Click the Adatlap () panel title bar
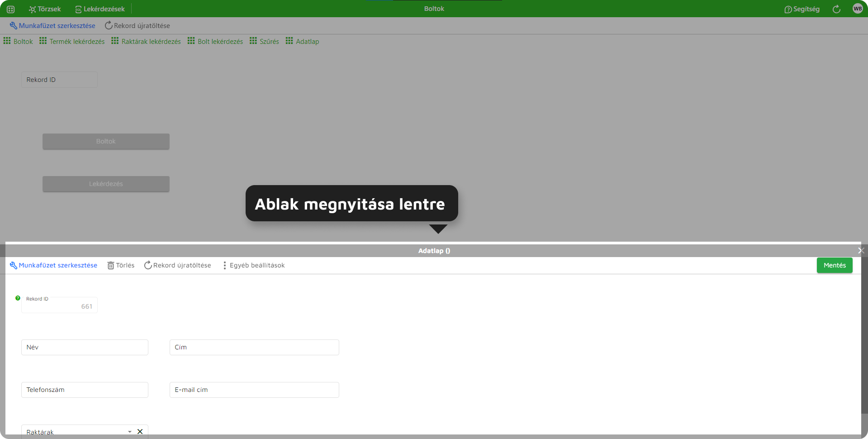 (434, 251)
